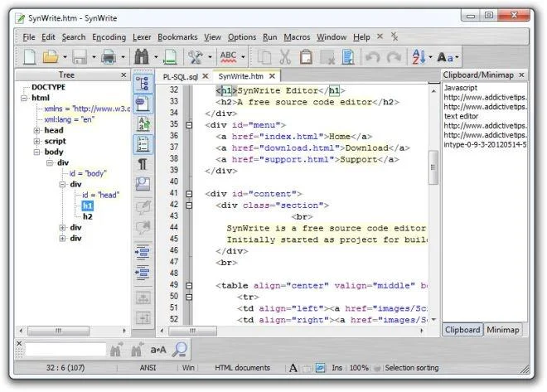Click the 100% zoom status entry
This screenshot has height=392, width=547.
click(x=359, y=368)
